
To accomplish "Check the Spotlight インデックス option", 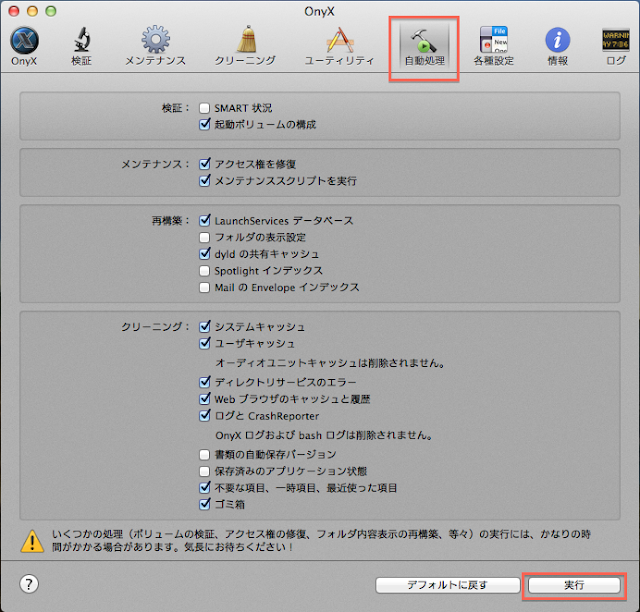I will click(x=204, y=271).
